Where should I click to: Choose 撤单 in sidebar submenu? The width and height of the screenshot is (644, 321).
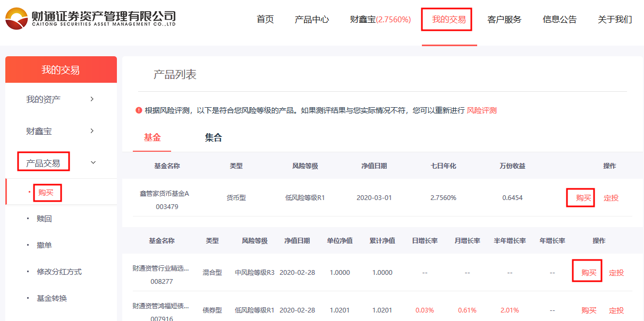click(44, 245)
